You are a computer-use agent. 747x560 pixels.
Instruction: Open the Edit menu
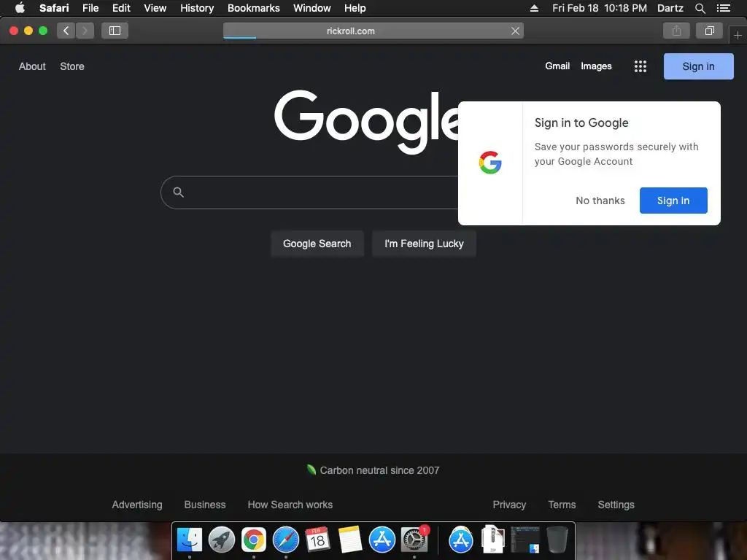(x=121, y=8)
